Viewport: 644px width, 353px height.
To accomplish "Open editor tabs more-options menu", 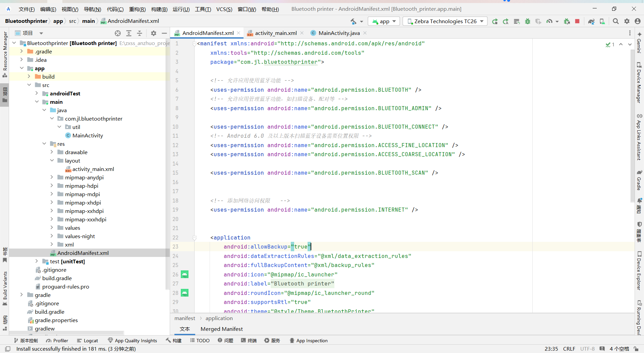I will [x=630, y=33].
